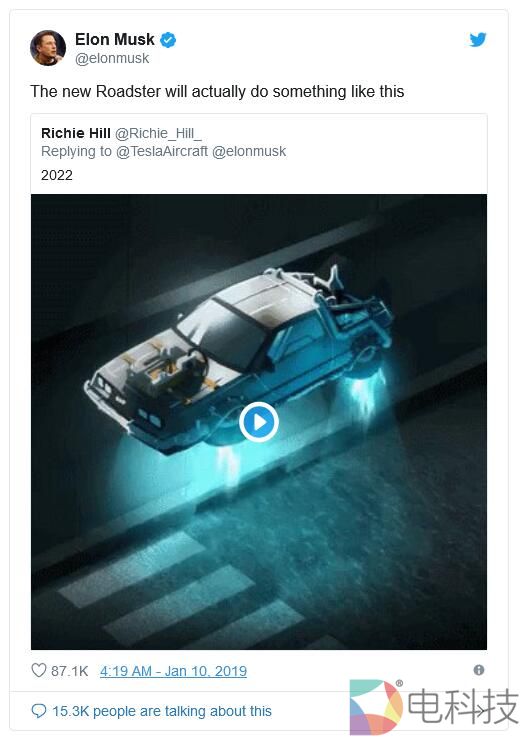Click the tweet text about new Roadster
523x742 pixels.
tap(217, 91)
